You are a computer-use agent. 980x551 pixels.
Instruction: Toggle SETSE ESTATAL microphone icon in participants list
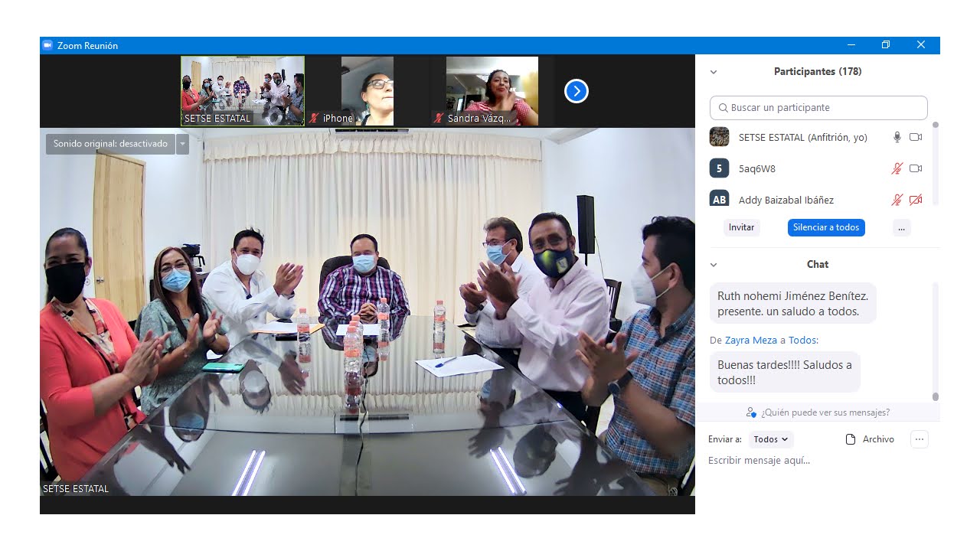(897, 137)
